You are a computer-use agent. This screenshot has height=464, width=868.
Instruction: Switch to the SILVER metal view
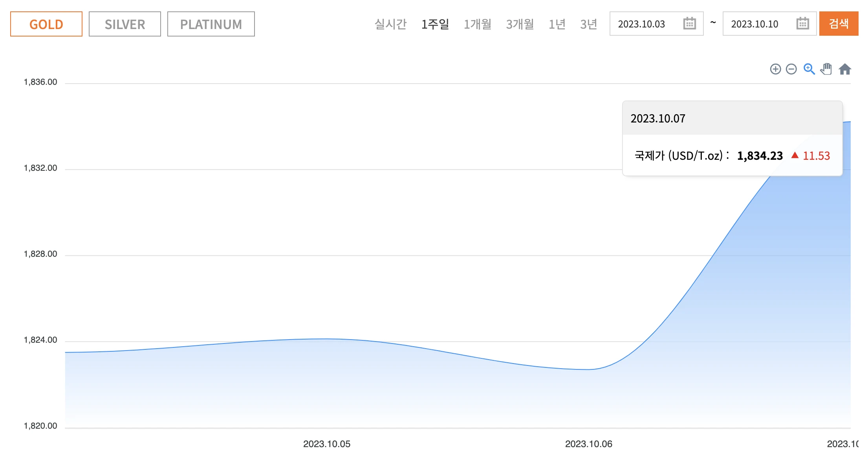point(125,24)
